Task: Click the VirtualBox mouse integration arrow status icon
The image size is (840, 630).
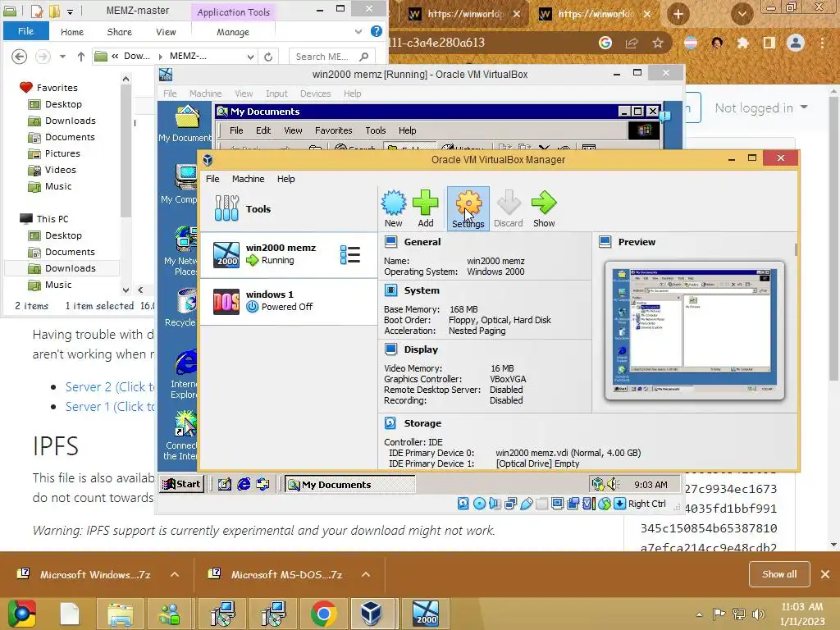Action: (x=619, y=504)
